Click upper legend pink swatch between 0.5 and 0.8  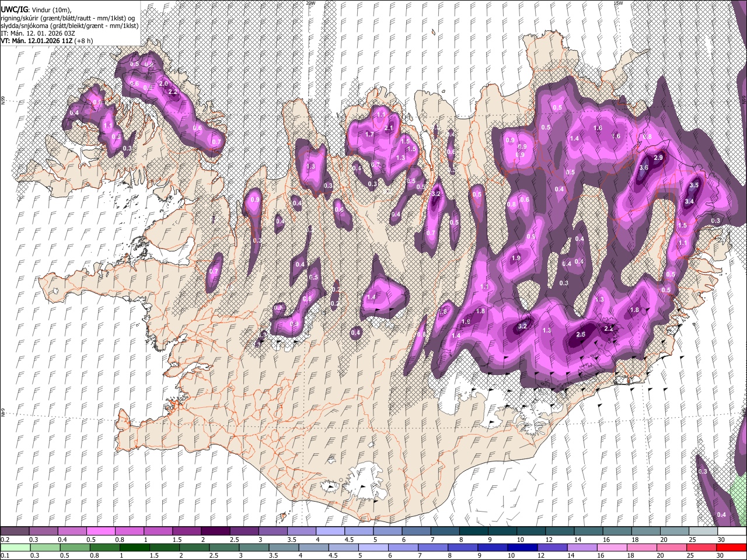click(x=100, y=531)
